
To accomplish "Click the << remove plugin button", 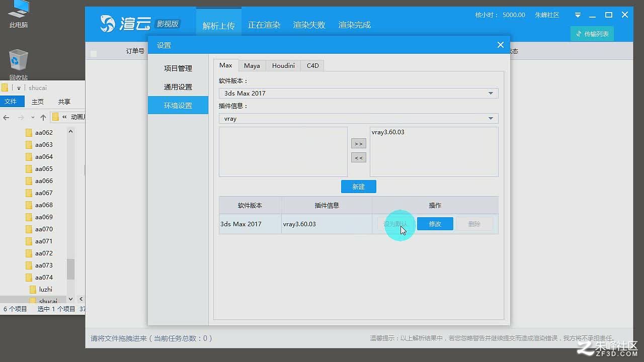I will (x=359, y=158).
